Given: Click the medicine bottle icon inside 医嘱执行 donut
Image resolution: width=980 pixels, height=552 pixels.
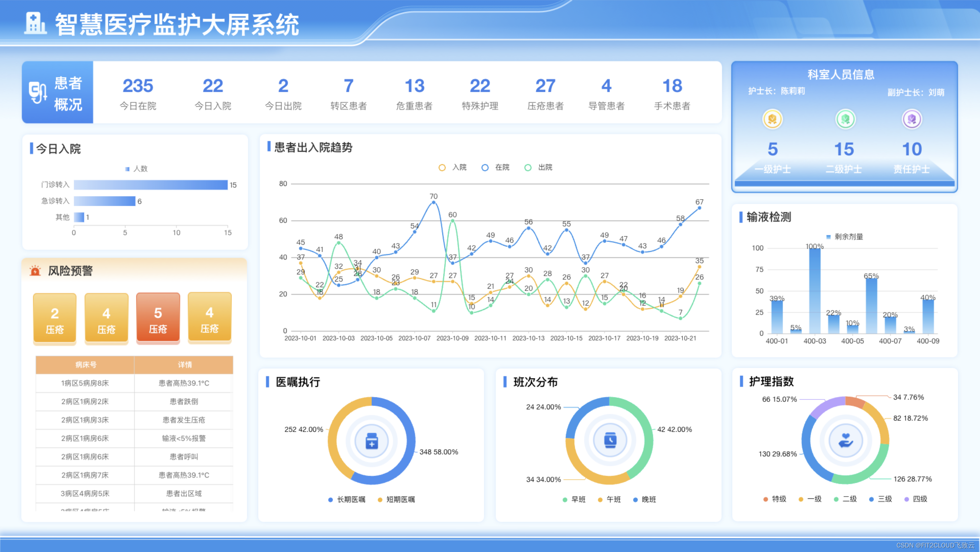Looking at the screenshot, I should (372, 441).
